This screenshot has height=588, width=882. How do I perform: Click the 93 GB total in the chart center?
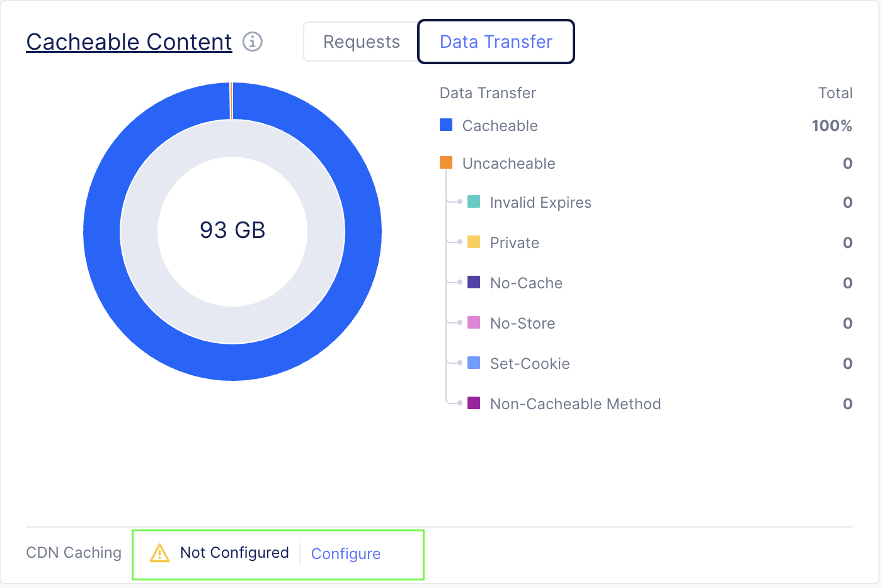232,230
